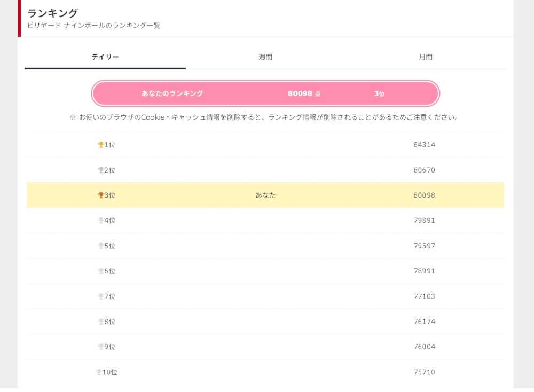Click the あなた label in highlighted row
The height and width of the screenshot is (392, 534).
pyautogui.click(x=265, y=195)
